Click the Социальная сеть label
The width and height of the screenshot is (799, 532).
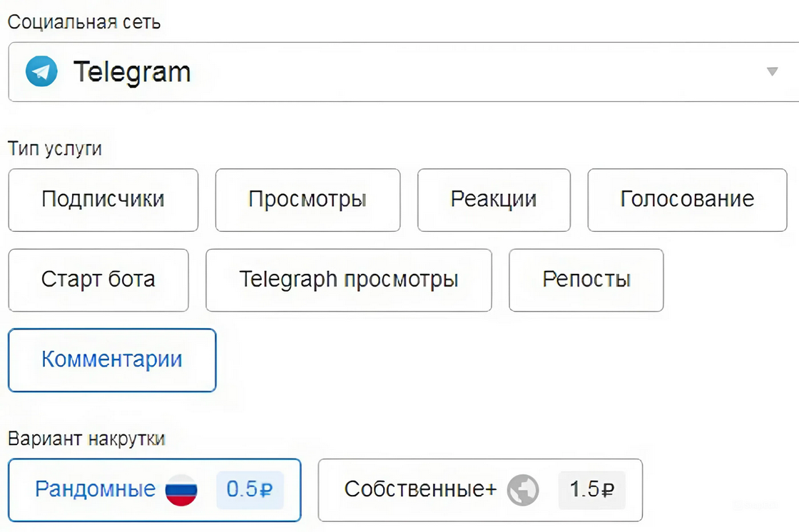coord(84,22)
